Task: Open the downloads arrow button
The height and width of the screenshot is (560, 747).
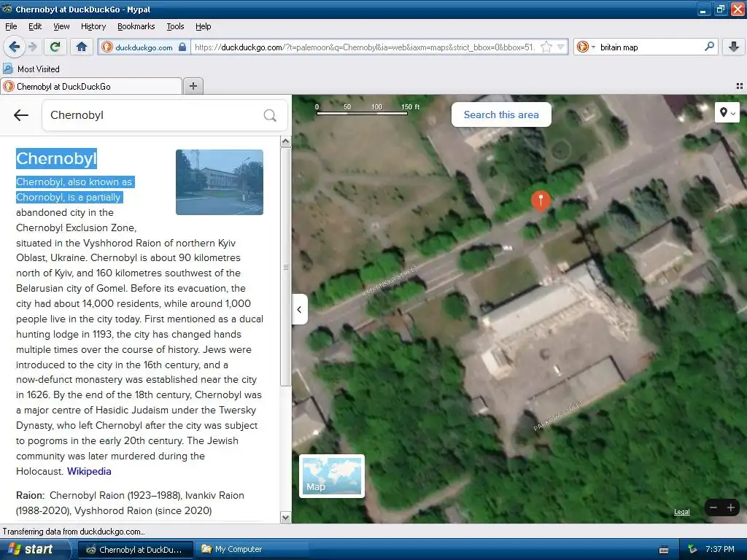Action: coord(734,47)
